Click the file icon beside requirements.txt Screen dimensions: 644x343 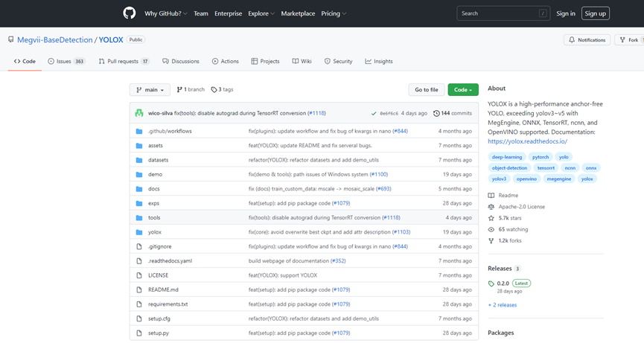[x=139, y=304]
